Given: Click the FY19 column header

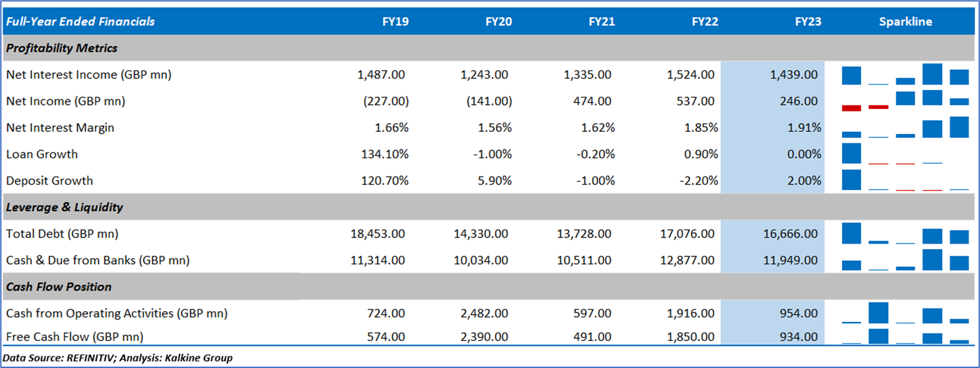Looking at the screenshot, I should point(395,22).
